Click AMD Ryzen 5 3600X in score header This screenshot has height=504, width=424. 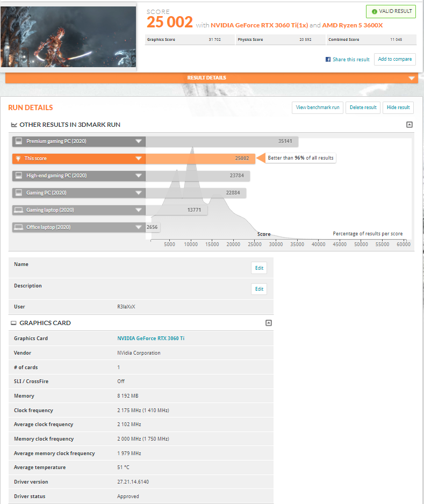pyautogui.click(x=353, y=25)
